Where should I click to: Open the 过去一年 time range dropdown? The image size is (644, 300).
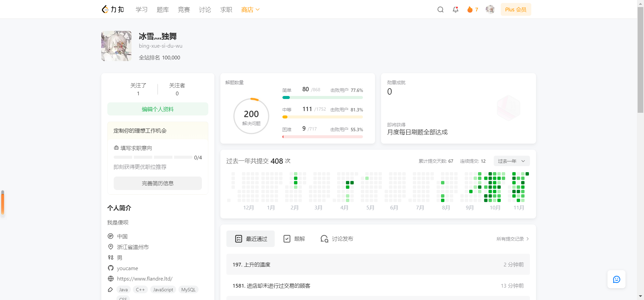[x=511, y=161]
